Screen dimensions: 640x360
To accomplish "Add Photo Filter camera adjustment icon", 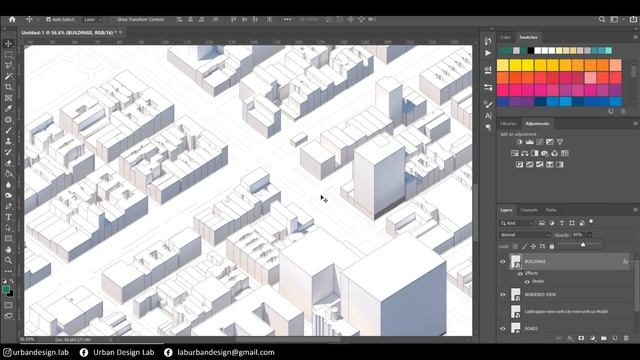I will pyautogui.click(x=544, y=153).
